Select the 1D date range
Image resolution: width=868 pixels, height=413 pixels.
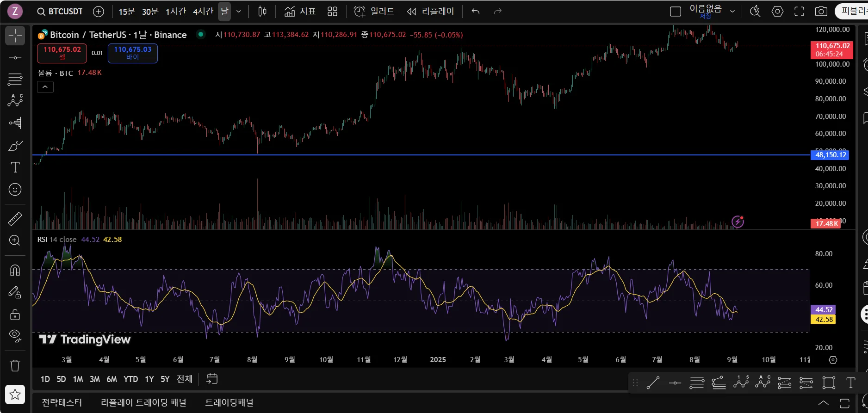point(45,379)
